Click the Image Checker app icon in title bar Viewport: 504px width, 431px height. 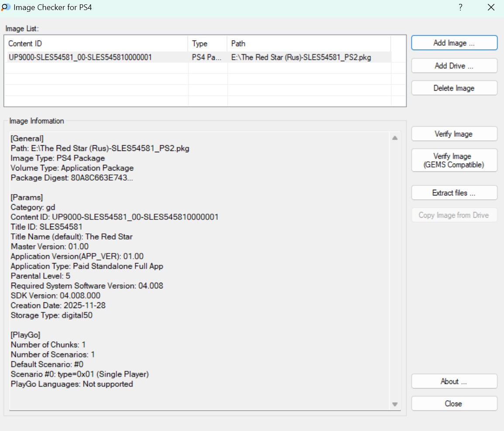[x=6, y=7]
